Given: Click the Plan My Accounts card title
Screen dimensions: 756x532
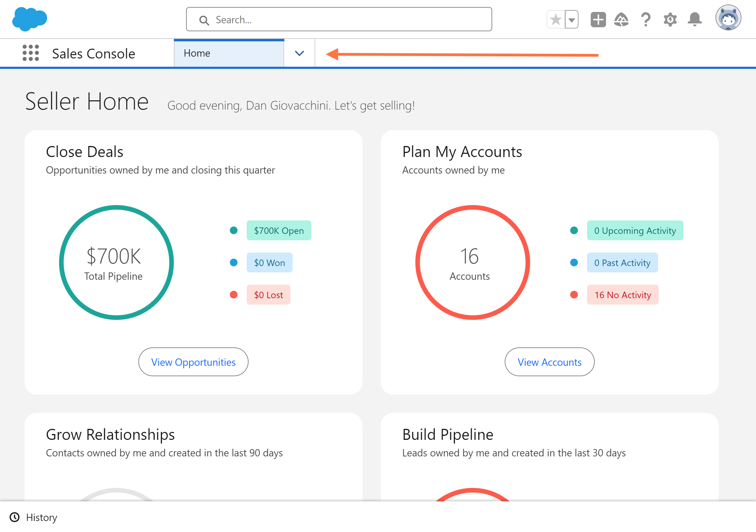Looking at the screenshot, I should [x=462, y=152].
